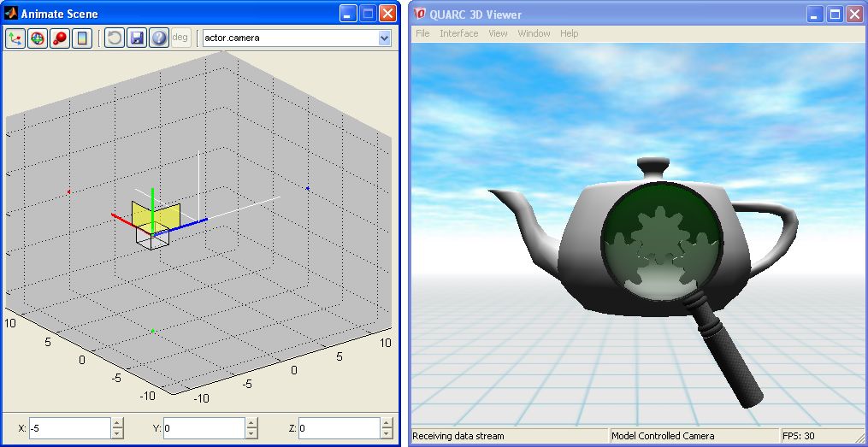This screenshot has height=447, width=868.
Task: Click the red sphere tool icon
Action: [x=60, y=38]
